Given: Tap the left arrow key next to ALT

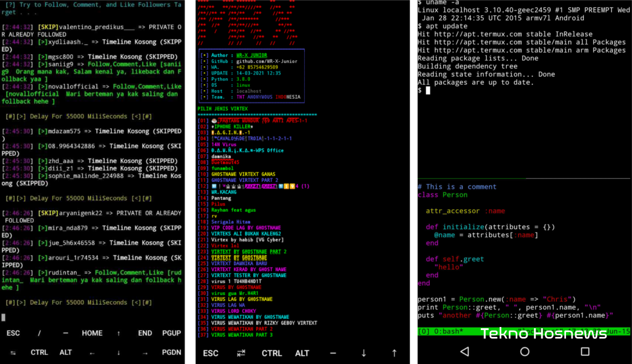Looking at the screenshot, I should click(x=92, y=353).
